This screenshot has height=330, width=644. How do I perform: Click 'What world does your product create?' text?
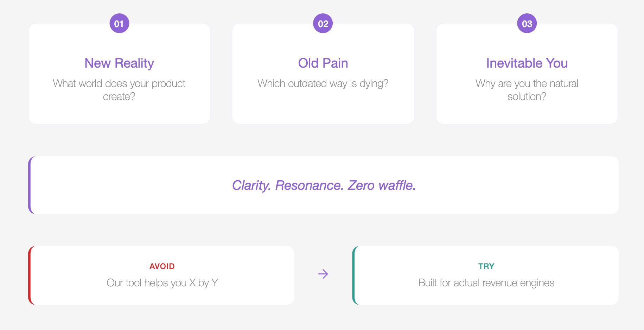point(119,90)
